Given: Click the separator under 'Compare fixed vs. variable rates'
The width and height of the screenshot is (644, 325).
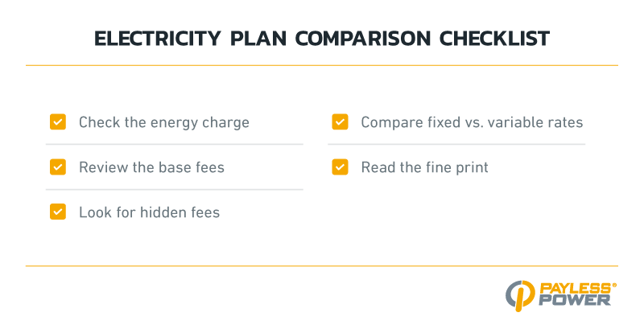Looking at the screenshot, I should pyautogui.click(x=456, y=145).
